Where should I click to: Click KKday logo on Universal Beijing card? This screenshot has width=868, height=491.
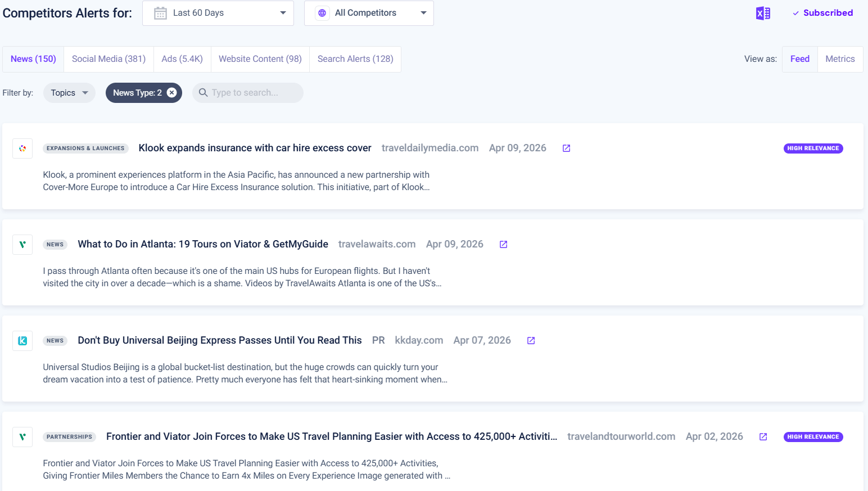point(22,341)
